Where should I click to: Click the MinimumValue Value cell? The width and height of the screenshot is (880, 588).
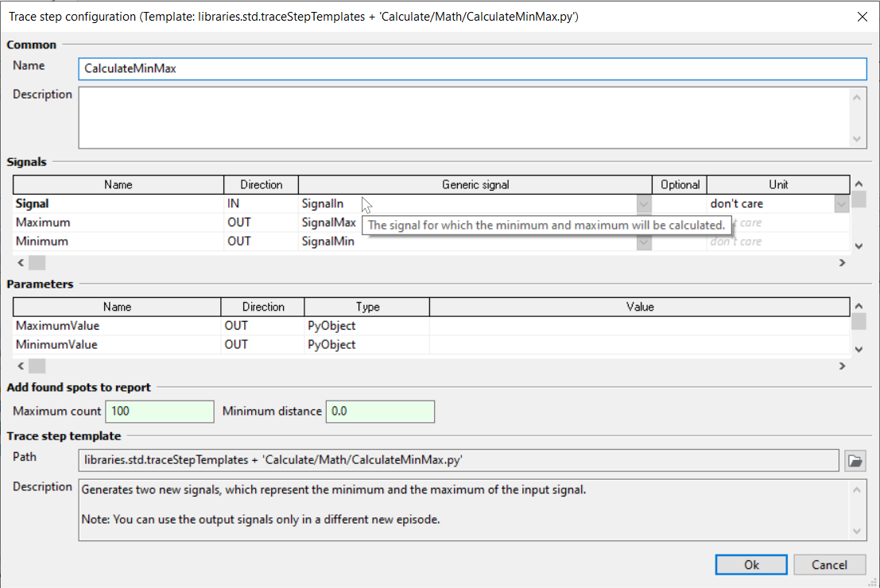(640, 345)
